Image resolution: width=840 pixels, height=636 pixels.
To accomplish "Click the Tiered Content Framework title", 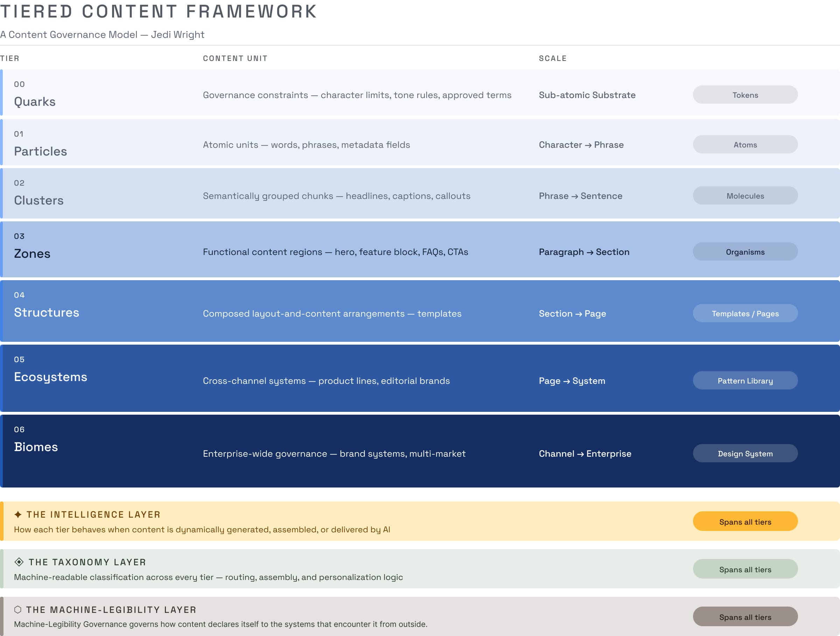I will click(158, 12).
